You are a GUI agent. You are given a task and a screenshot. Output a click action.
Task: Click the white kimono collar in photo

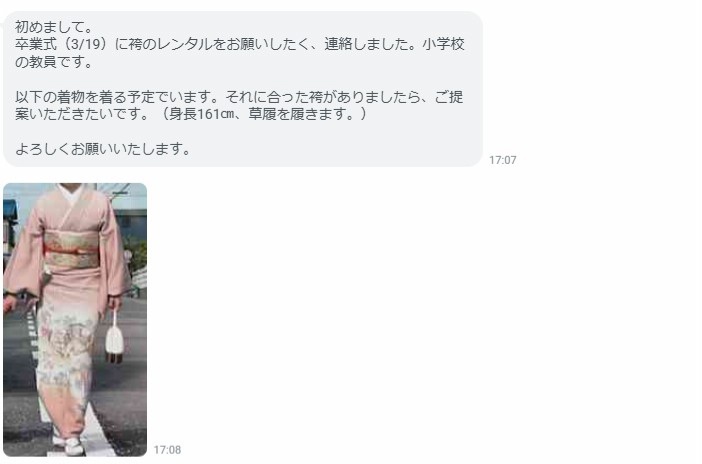point(72,193)
